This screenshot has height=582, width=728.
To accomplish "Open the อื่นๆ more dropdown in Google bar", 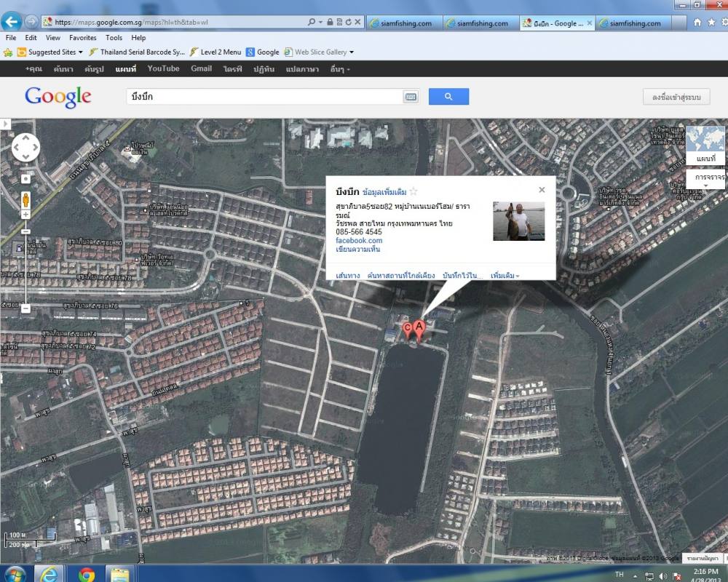I will coord(340,69).
